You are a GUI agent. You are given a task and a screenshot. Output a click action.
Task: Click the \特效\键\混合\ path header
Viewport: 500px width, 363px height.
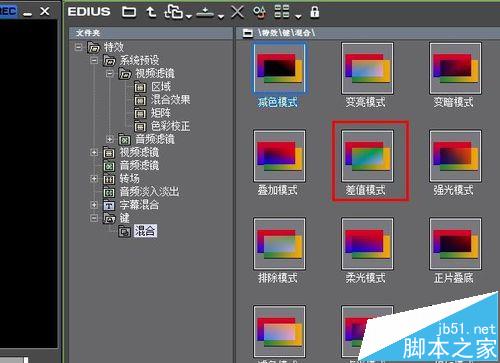(x=286, y=33)
